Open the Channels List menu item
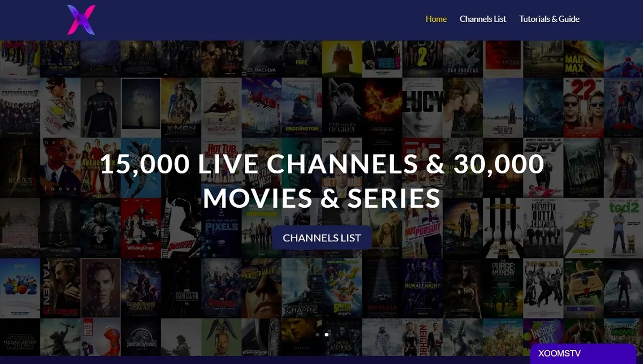The height and width of the screenshot is (364, 643). pos(483,19)
